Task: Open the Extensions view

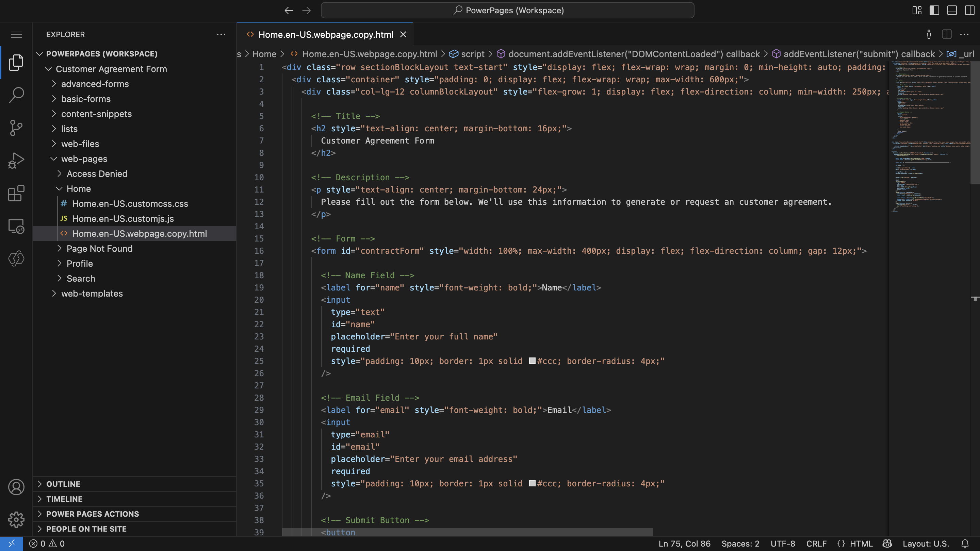Action: [16, 194]
